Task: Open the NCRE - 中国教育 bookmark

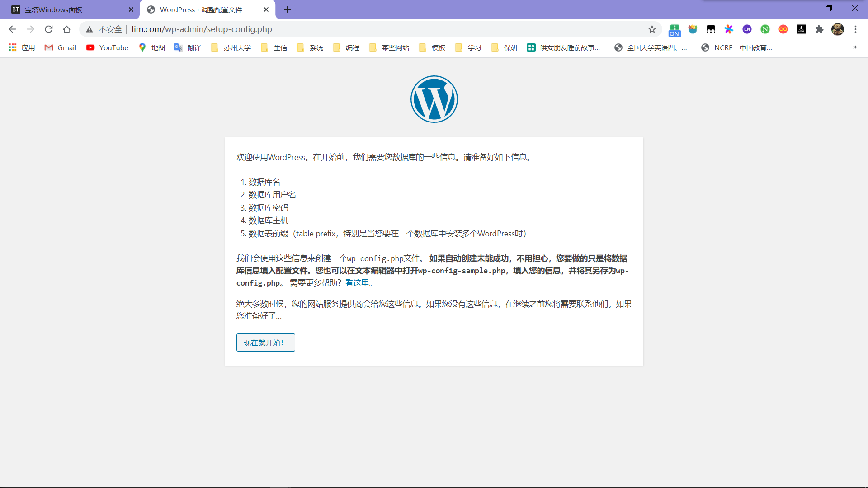Action: coord(736,47)
